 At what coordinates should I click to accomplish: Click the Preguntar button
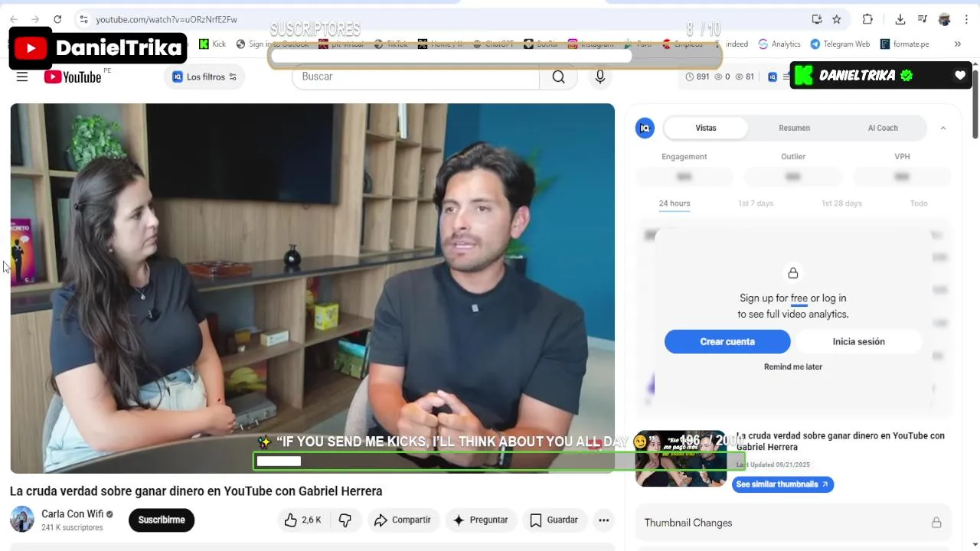pos(481,520)
